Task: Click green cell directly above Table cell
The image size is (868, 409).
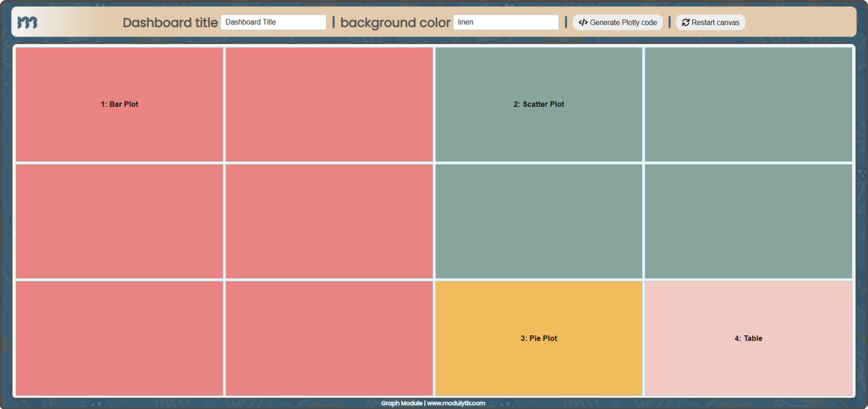Action: tap(748, 221)
